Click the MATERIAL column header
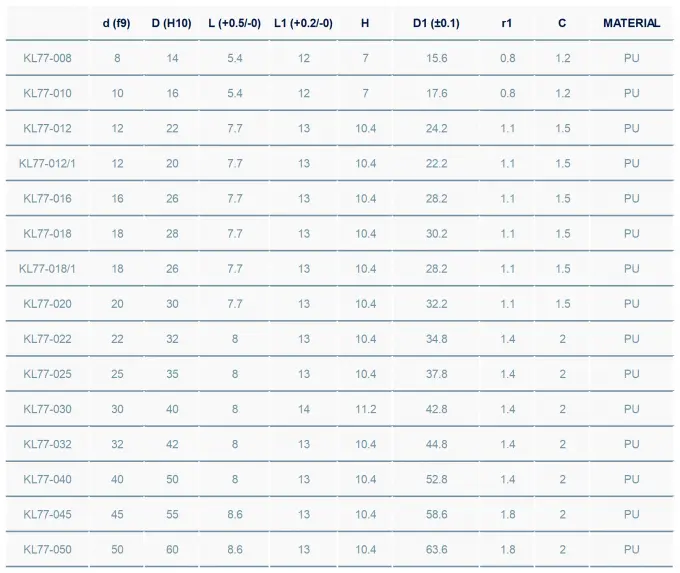This screenshot has height=573, width=680. click(631, 23)
